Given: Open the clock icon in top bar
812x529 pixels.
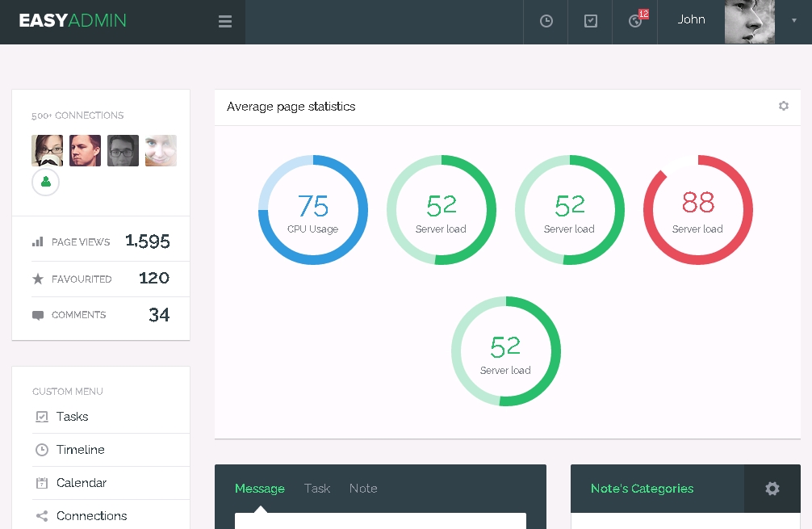Looking at the screenshot, I should pos(546,22).
